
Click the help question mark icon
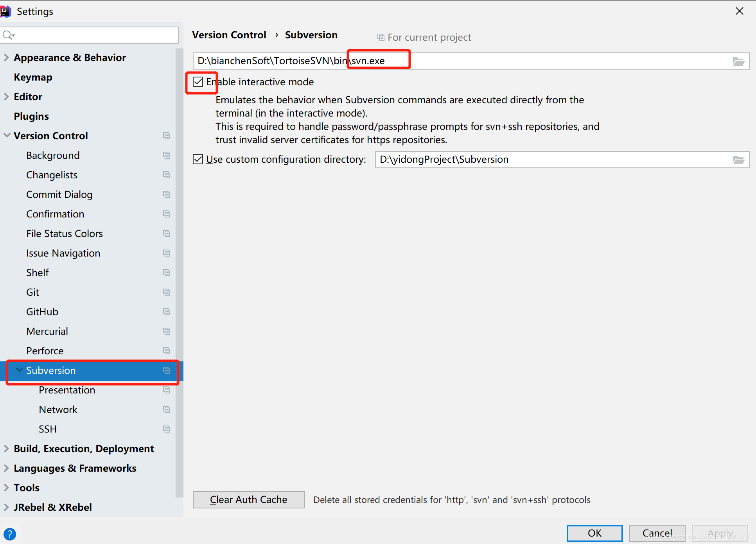click(10, 534)
